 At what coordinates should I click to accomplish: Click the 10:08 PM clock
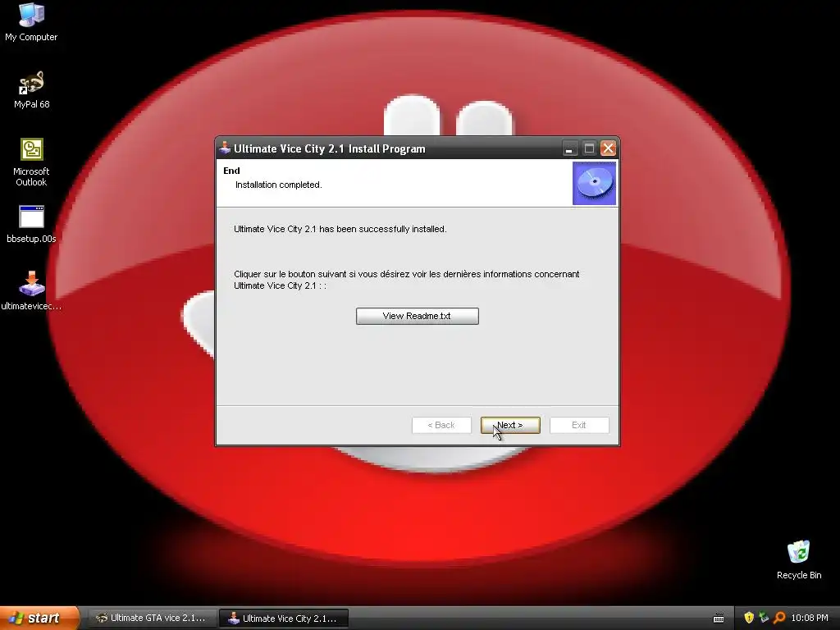pos(810,619)
